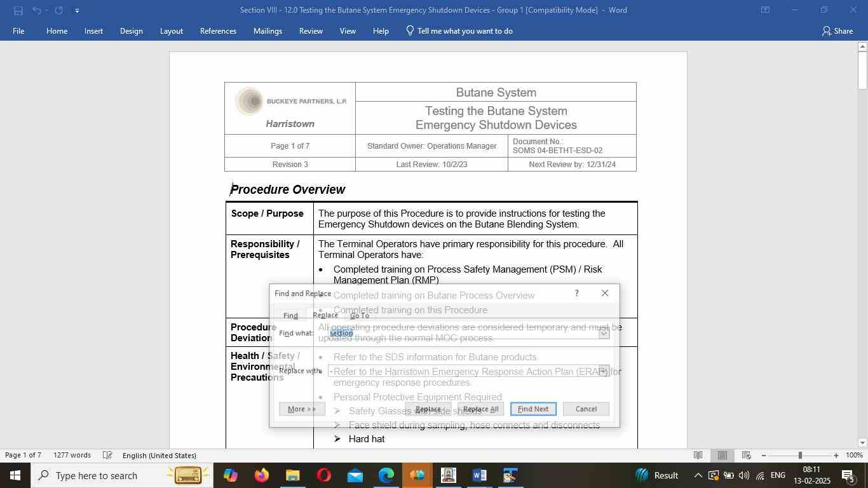868x488 pixels.
Task: Switch to the Go To tab
Action: point(359,315)
